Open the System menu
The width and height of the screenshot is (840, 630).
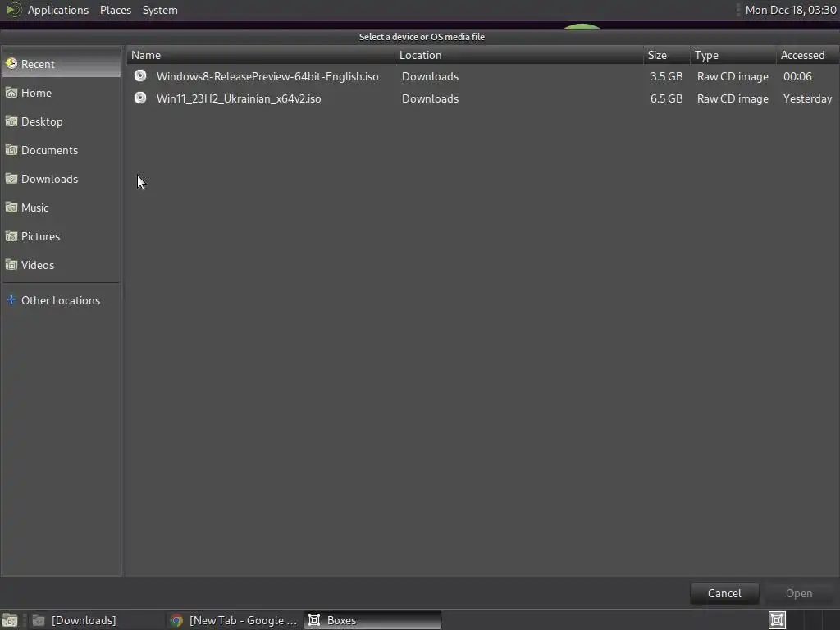click(160, 10)
